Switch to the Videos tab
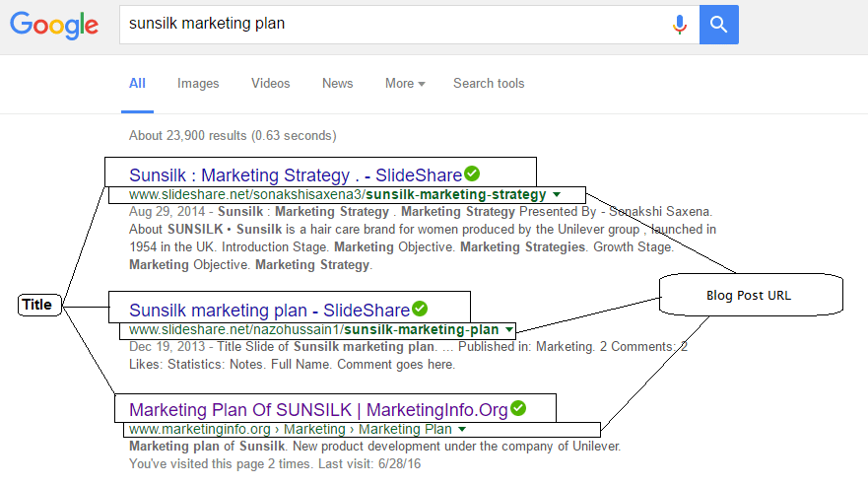Image resolution: width=868 pixels, height=486 pixels. tap(271, 83)
